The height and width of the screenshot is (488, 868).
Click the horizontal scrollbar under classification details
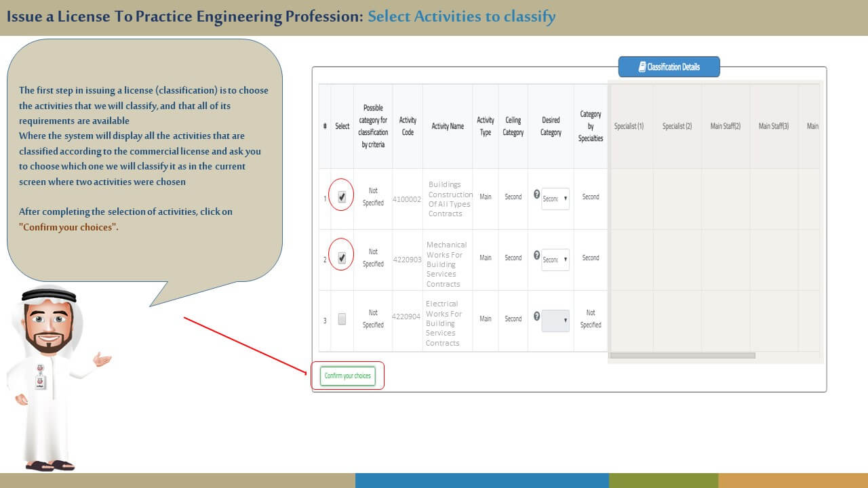(682, 355)
